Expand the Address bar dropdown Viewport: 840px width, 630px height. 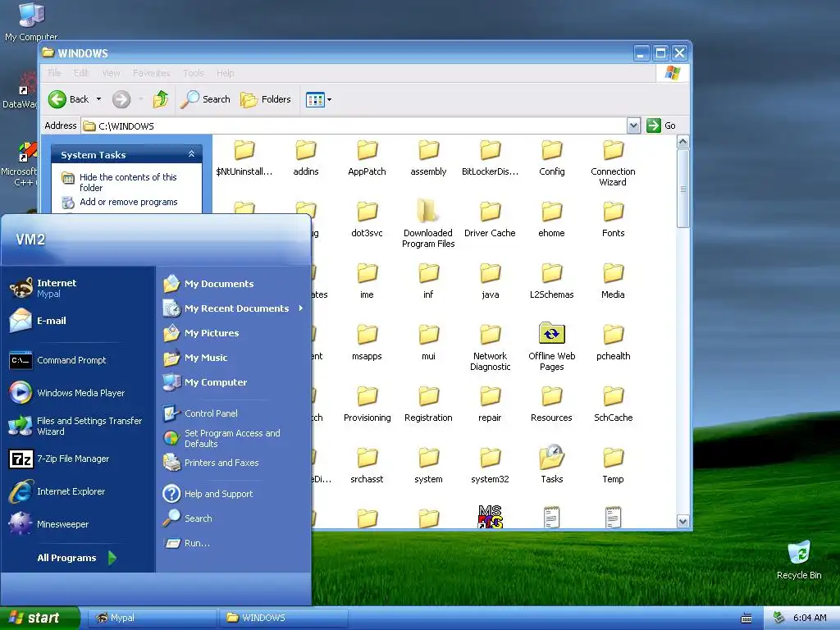click(x=633, y=126)
